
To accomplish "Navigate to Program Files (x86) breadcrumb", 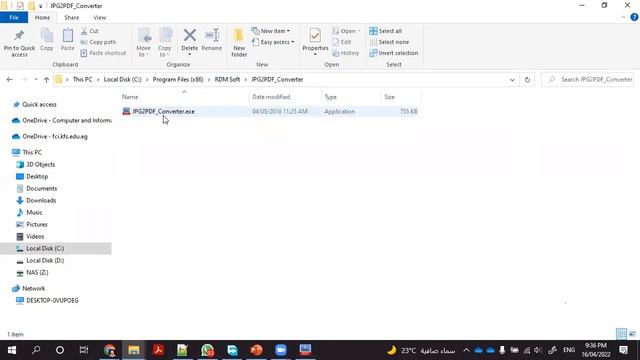I will tap(178, 80).
